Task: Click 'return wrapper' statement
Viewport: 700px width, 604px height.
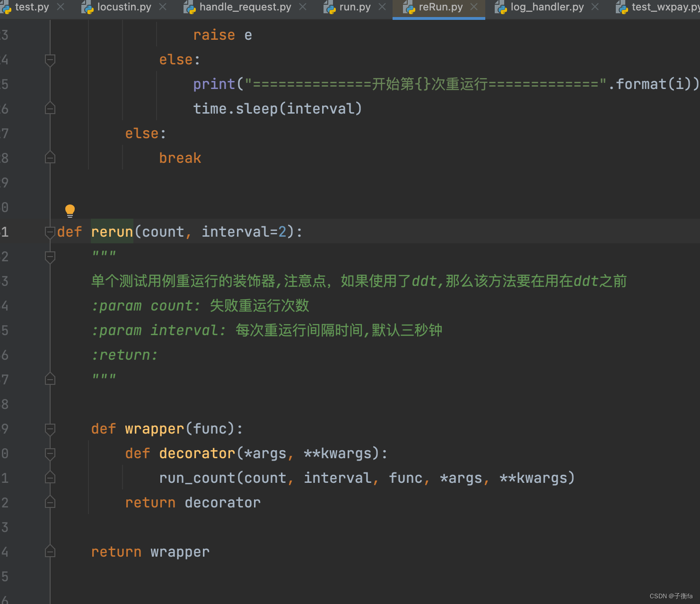Action: (x=150, y=552)
